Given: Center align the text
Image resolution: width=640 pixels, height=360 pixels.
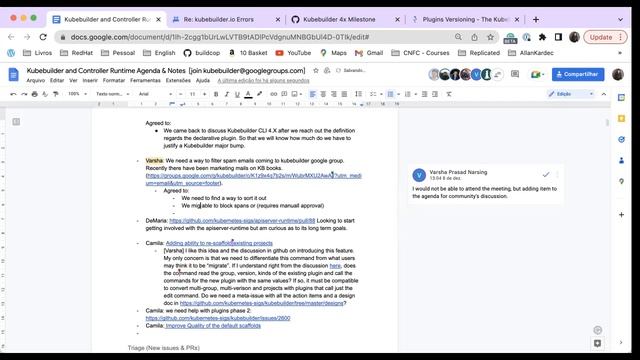Looking at the screenshot, I should coord(323,94).
